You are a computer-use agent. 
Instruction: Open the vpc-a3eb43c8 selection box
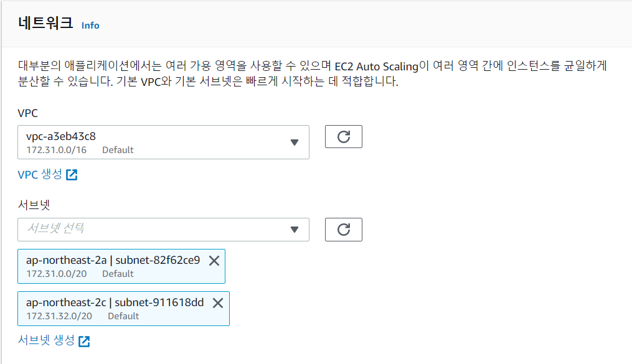click(x=156, y=142)
